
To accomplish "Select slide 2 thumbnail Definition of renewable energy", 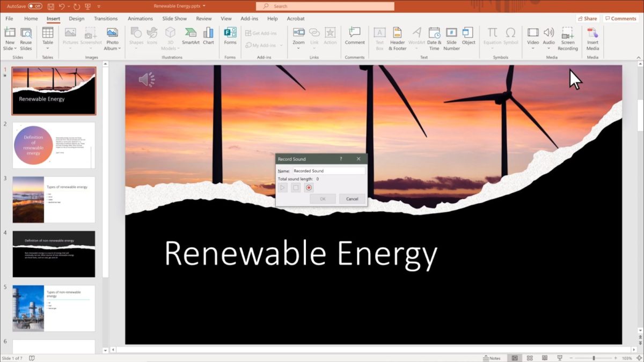I will coord(54,145).
